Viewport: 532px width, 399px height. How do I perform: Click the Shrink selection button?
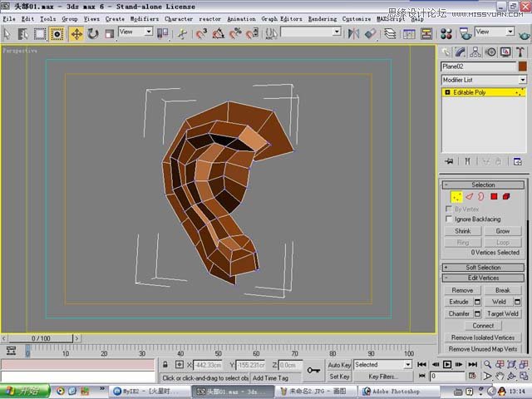point(463,231)
